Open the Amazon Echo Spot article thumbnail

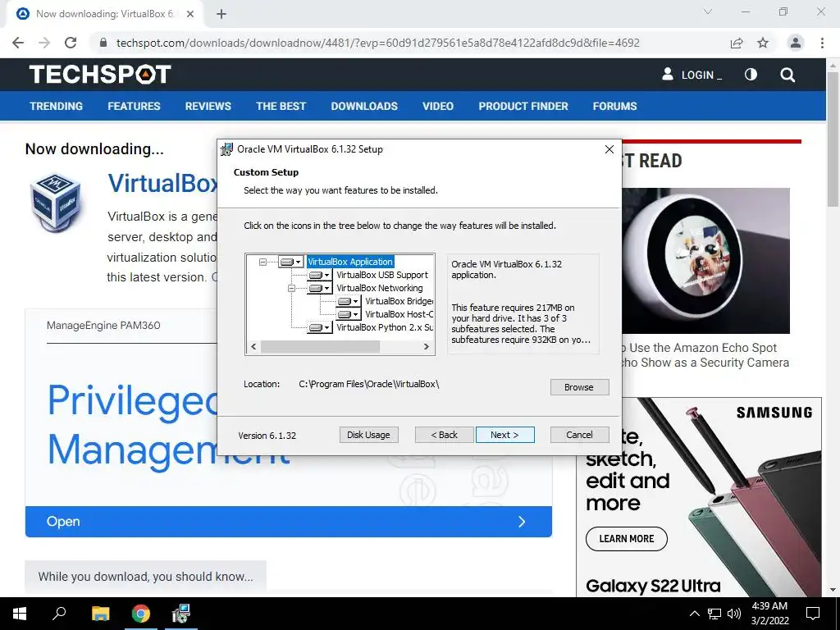tap(705, 260)
